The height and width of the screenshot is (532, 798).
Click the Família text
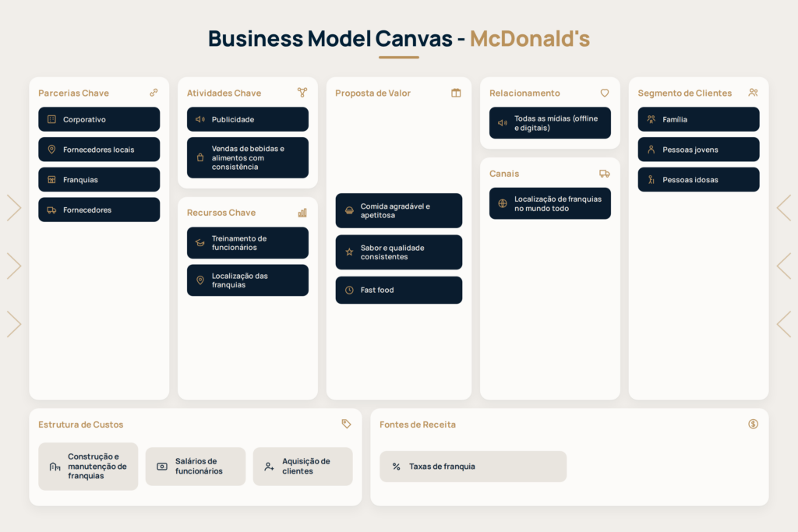[x=675, y=119]
